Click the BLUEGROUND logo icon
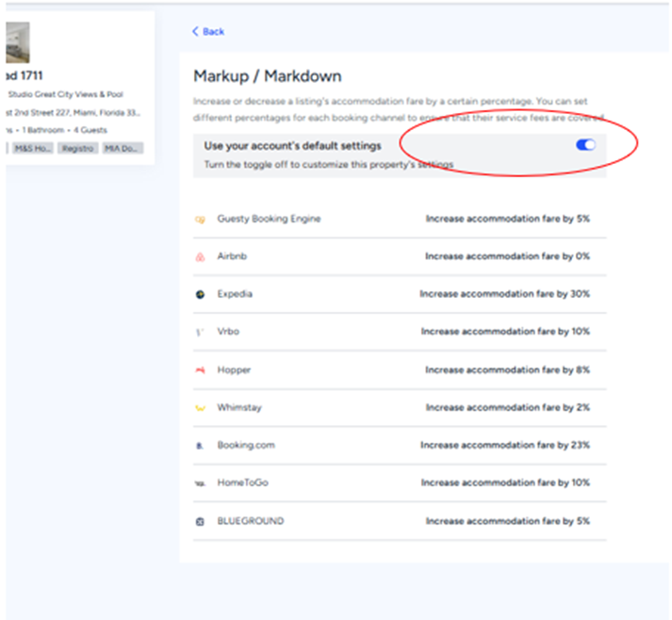 pyautogui.click(x=200, y=521)
